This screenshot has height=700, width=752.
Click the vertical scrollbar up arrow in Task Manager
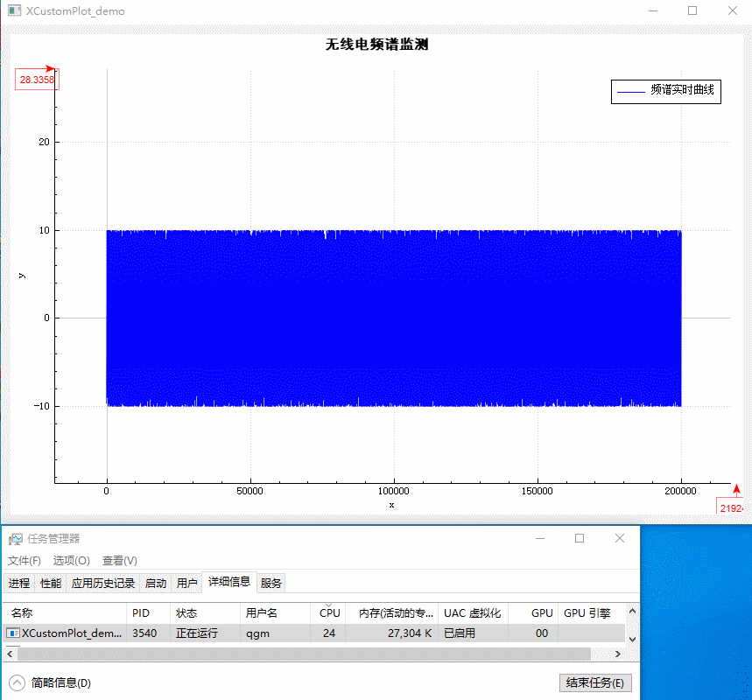(632, 611)
